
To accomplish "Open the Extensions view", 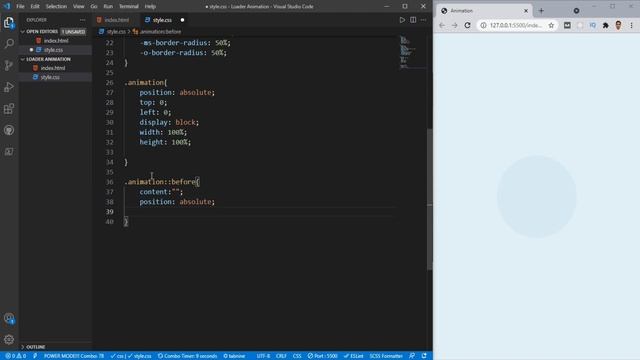I will pos(9,109).
